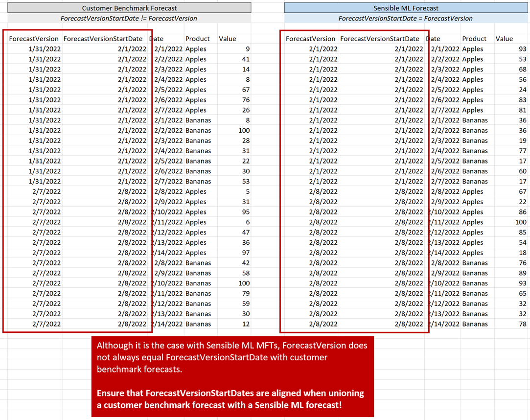Click Customer Benchmark value 53 for Bananas 2/7/2022
Screen dimensions: 530x420
point(246,181)
